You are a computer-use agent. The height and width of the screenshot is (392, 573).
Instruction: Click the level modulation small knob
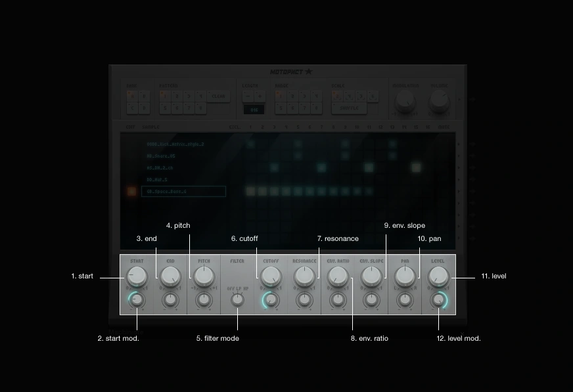(x=438, y=300)
